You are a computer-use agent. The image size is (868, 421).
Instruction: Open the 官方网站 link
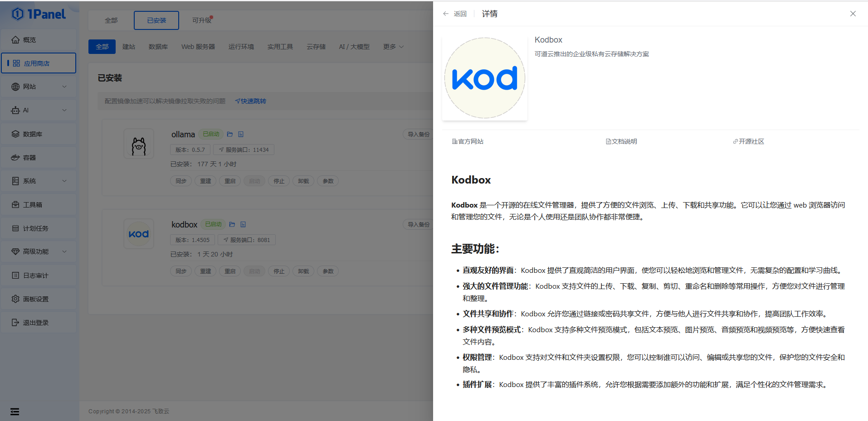tap(468, 141)
